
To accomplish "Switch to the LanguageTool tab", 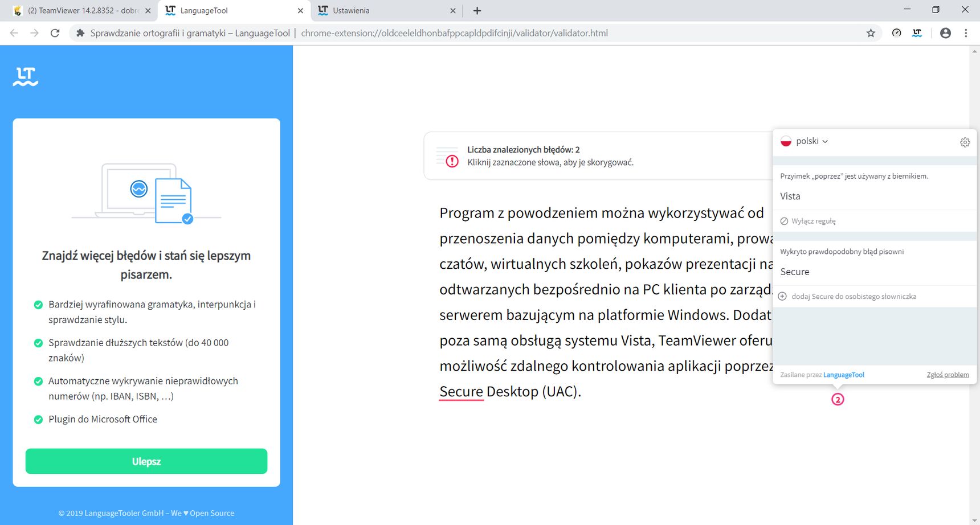I will pos(234,10).
